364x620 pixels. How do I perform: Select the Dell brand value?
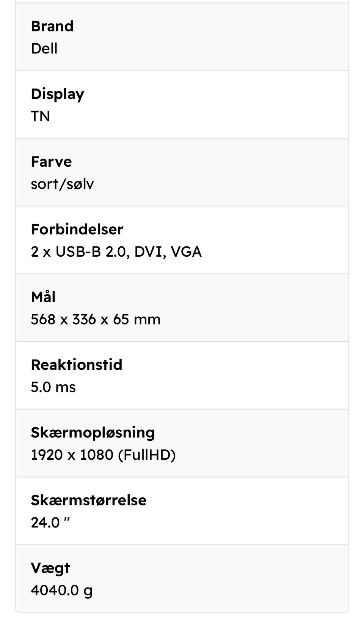click(x=44, y=49)
